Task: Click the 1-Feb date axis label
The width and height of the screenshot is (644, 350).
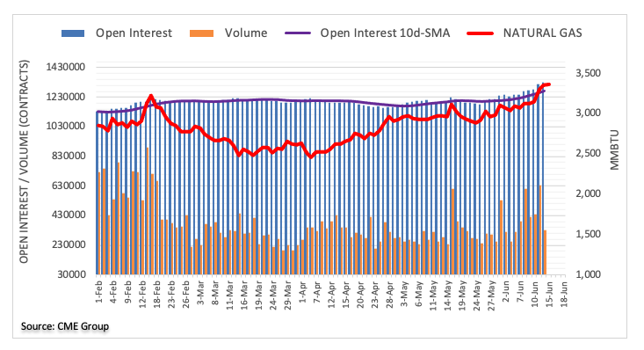Action: point(99,292)
